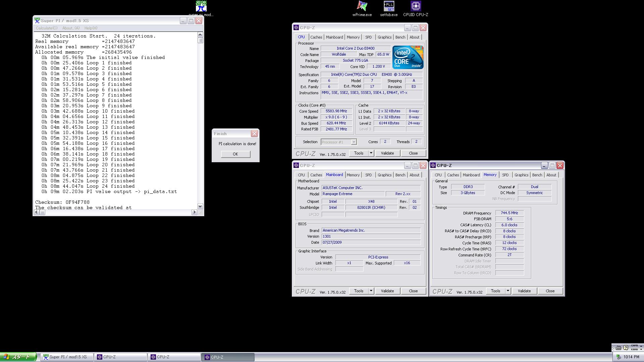Click the DRAM Frequency 744.5 MHz field

click(x=509, y=213)
